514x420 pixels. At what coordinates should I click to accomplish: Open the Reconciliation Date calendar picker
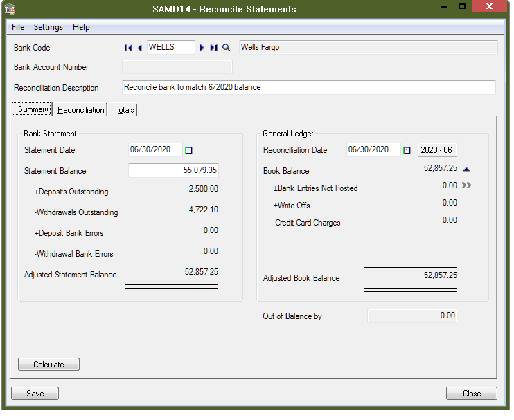click(407, 150)
